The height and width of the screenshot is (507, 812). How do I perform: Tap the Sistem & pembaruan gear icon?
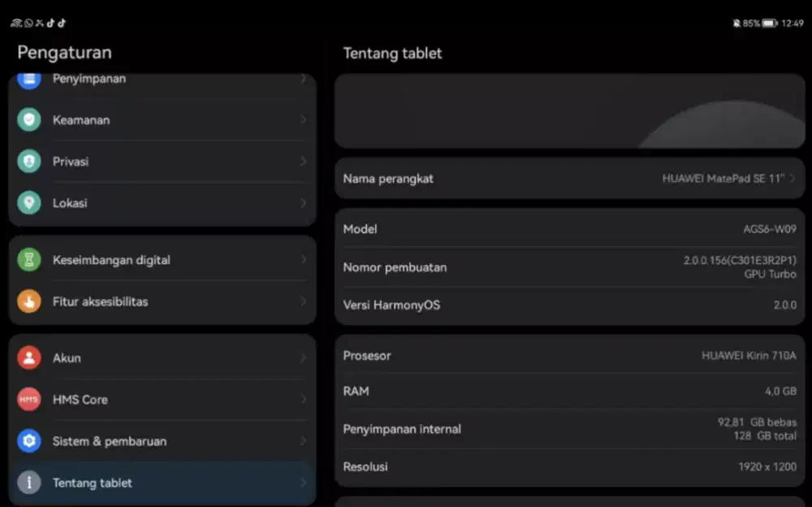[x=29, y=441]
